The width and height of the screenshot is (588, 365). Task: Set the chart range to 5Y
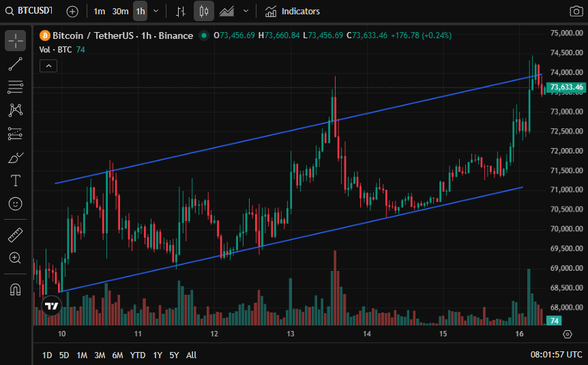174,355
